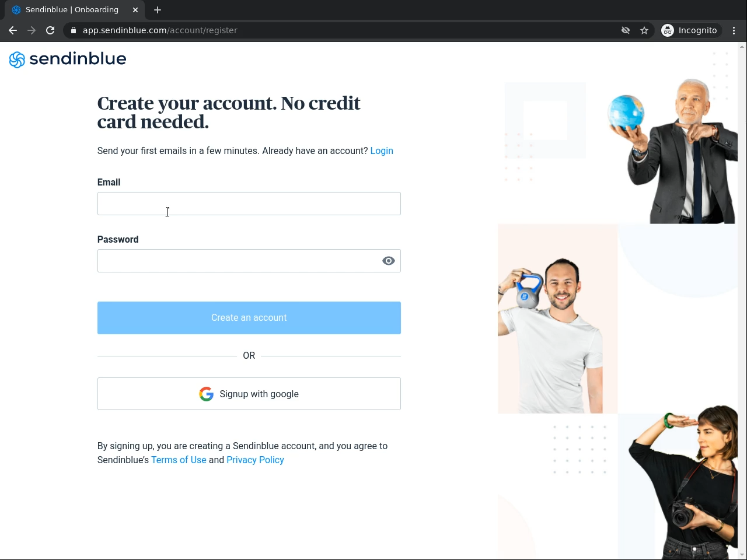Click the browser back arrow
This screenshot has width=747, height=560.
[13, 30]
